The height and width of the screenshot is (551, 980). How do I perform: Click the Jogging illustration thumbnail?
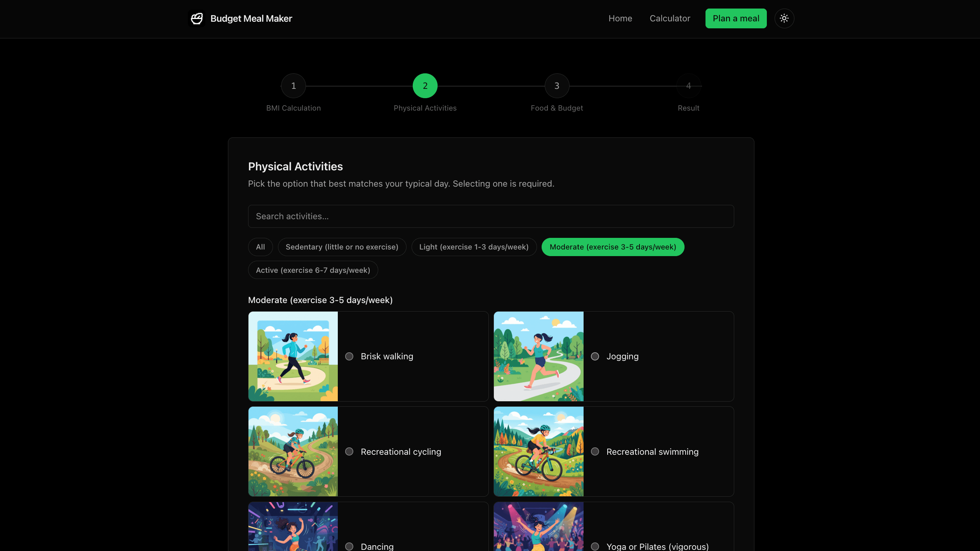(x=539, y=356)
